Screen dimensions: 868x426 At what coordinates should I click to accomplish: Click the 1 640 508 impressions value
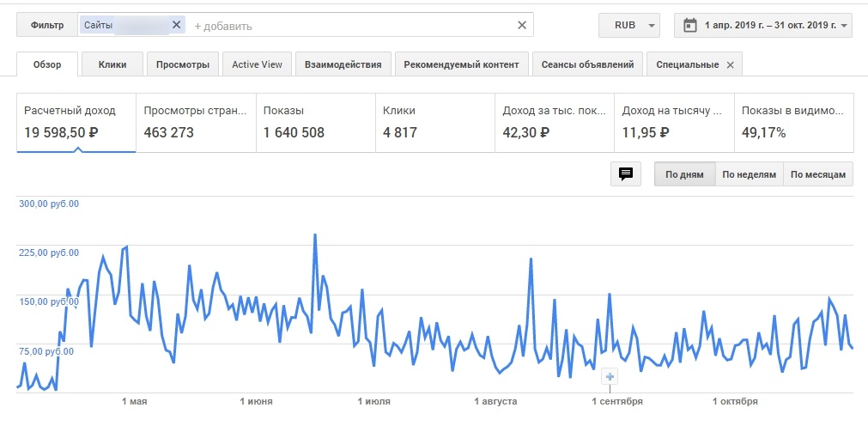click(294, 133)
